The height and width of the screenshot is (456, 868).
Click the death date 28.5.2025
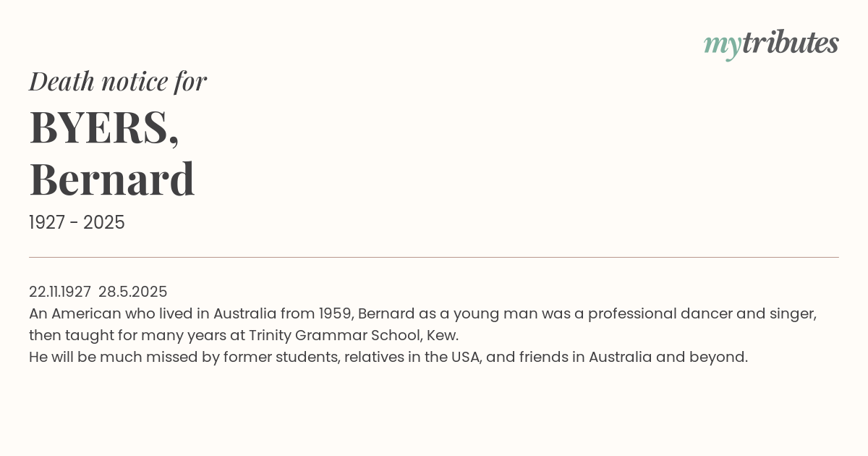133,292
